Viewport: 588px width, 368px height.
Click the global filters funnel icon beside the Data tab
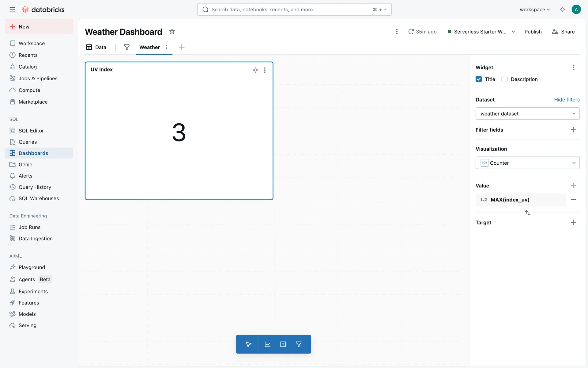coord(126,47)
